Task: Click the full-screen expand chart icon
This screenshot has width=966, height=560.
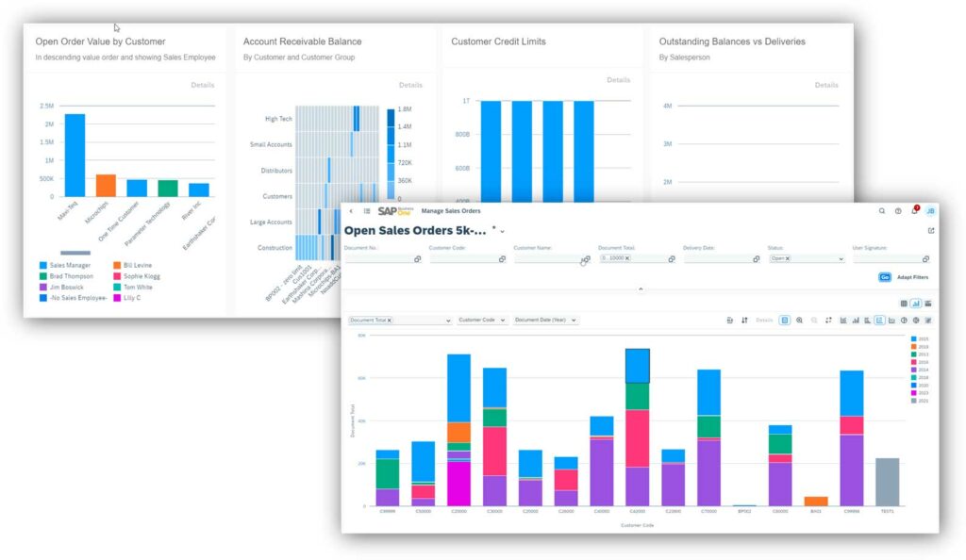Action: pyautogui.click(x=828, y=320)
